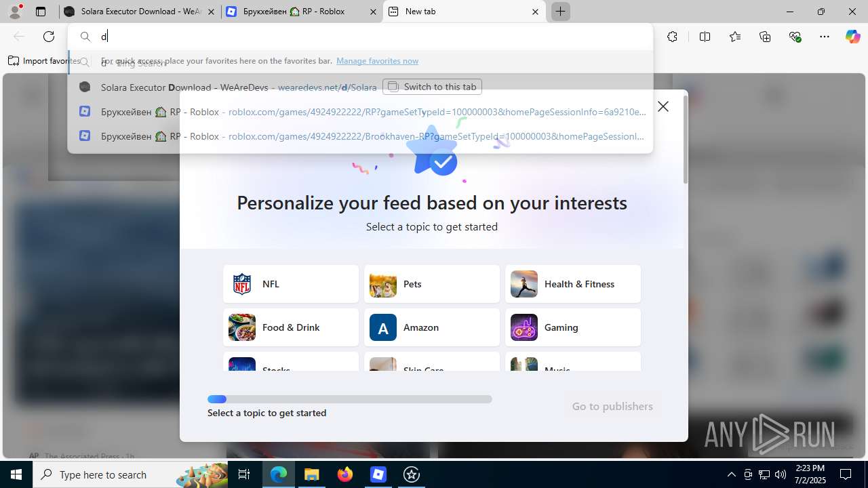The width and height of the screenshot is (868, 488).
Task: Toggle the Split screen icon
Action: click(x=705, y=37)
